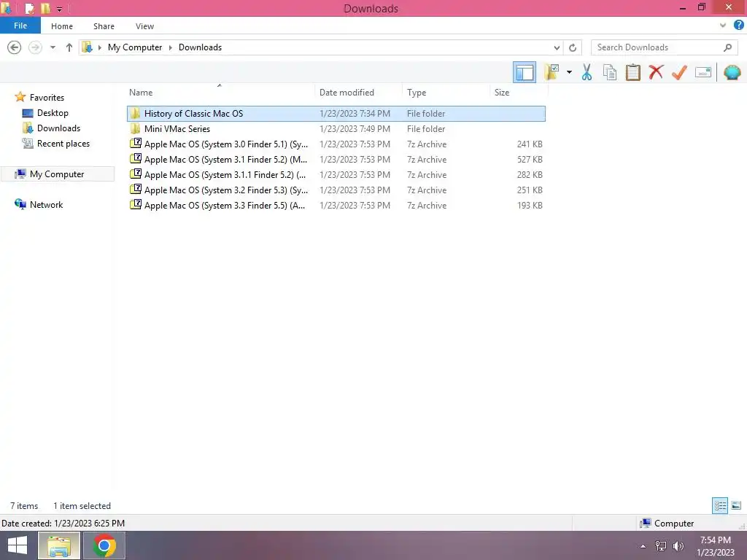Click the Cut scissors icon
The width and height of the screenshot is (747, 560).
point(587,72)
